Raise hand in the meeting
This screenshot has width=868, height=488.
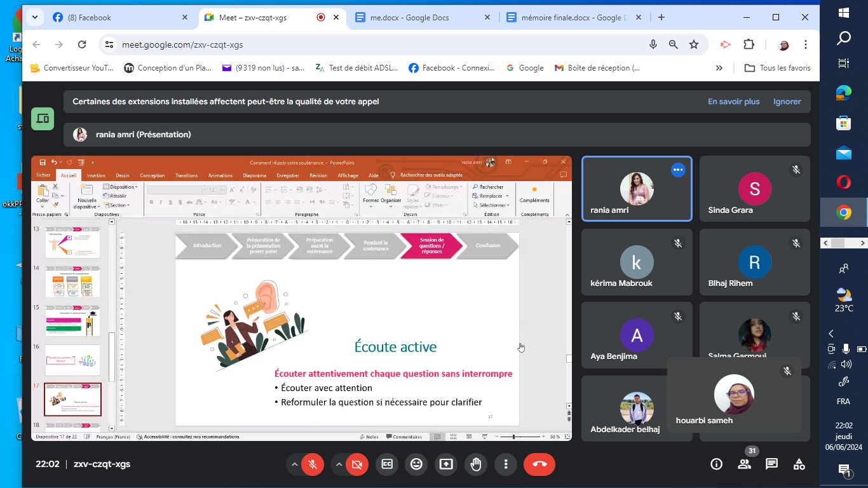(476, 464)
